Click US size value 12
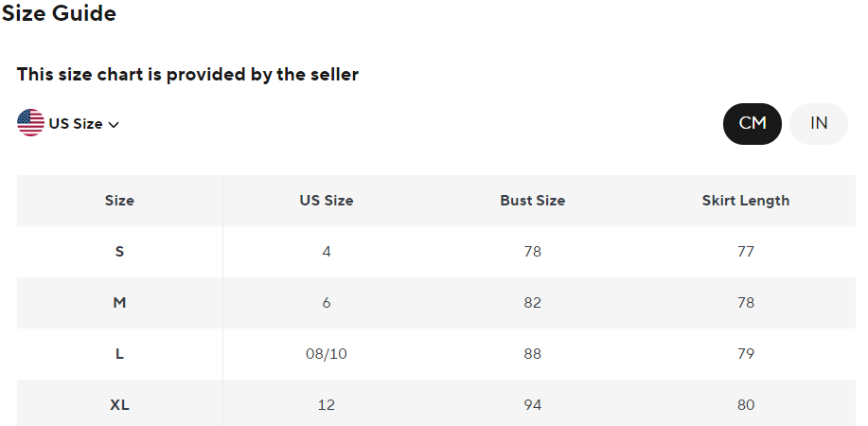The image size is (868, 426). [327, 405]
